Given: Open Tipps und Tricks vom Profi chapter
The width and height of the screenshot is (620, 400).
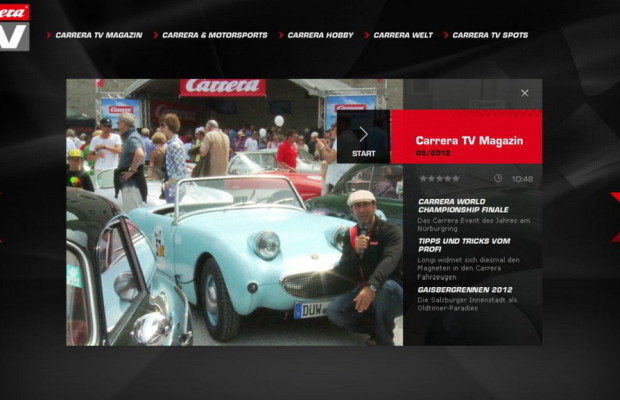Looking at the screenshot, I should pyautogui.click(x=464, y=245).
